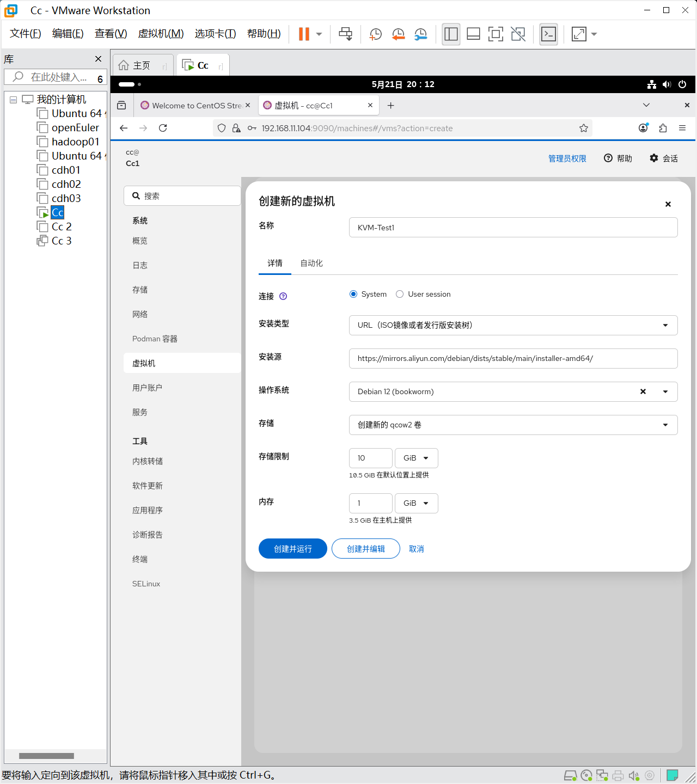Screen dimensions: 697x784
Task: Close the 创建新的虚拟机 dialog
Action: [x=668, y=204]
